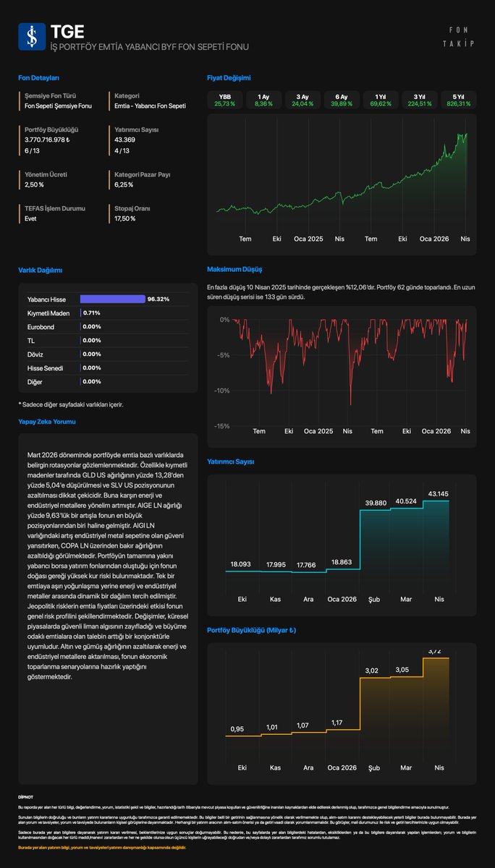Click the Döviz row in asset allocation

pyautogui.click(x=107, y=354)
